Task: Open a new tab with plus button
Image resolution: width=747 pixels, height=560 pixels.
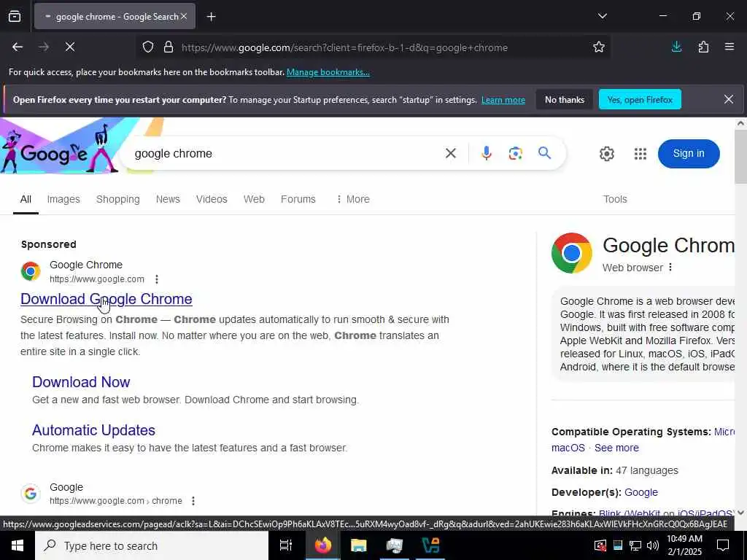Action: click(x=211, y=17)
